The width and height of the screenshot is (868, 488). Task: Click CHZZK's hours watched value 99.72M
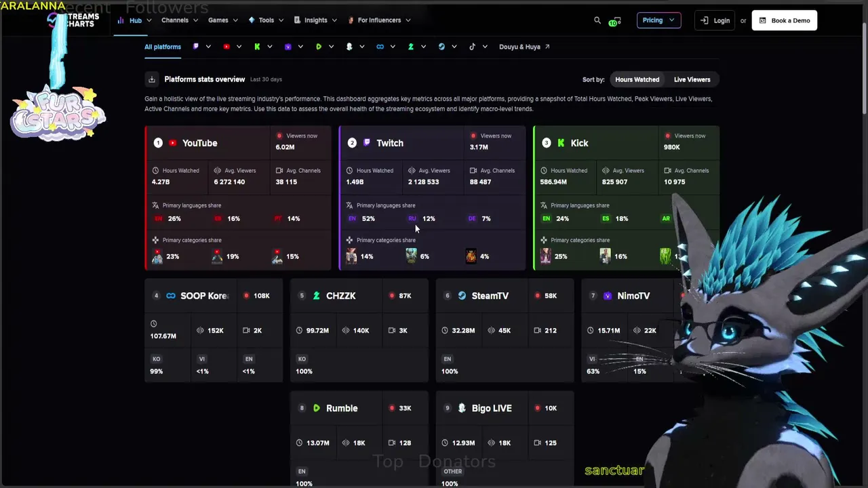point(317,331)
